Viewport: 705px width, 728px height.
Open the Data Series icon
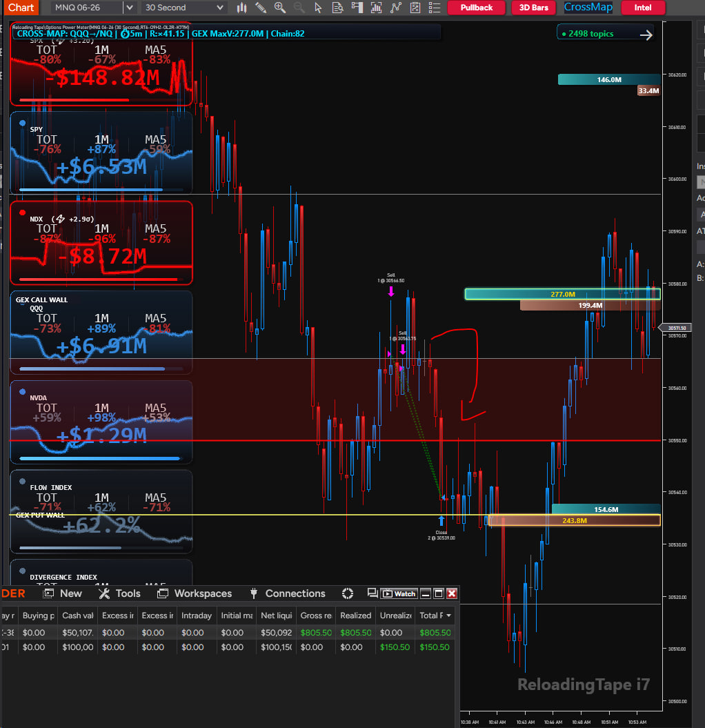pyautogui.click(x=377, y=8)
